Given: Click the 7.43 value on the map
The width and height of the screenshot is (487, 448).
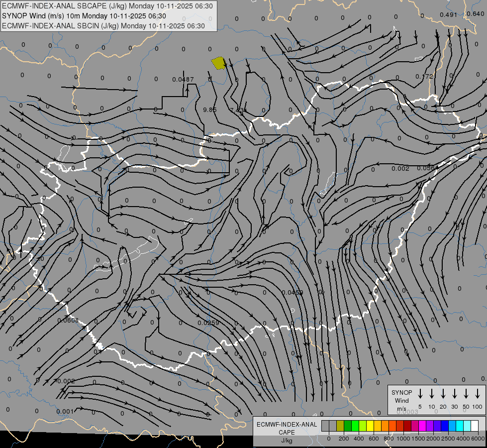Looking at the screenshot, I should (237, 110).
